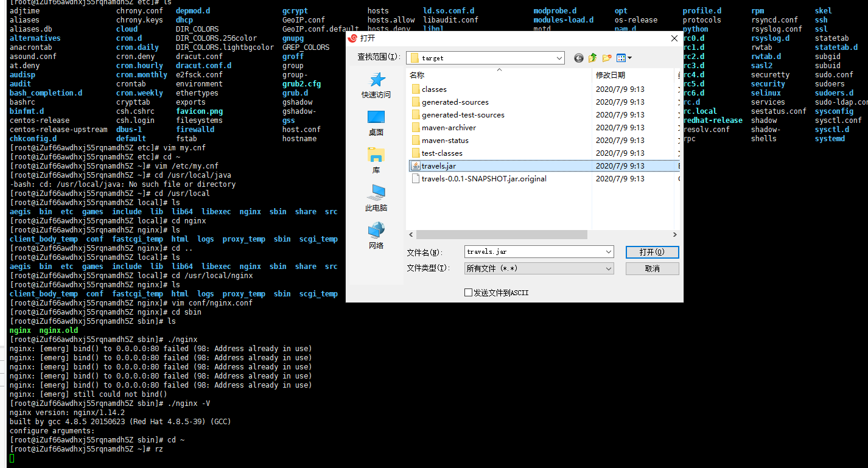The height and width of the screenshot is (468, 868).
Task: Select travels-0.0.1-SNAPSHOT.jar.original file icon
Action: point(415,178)
